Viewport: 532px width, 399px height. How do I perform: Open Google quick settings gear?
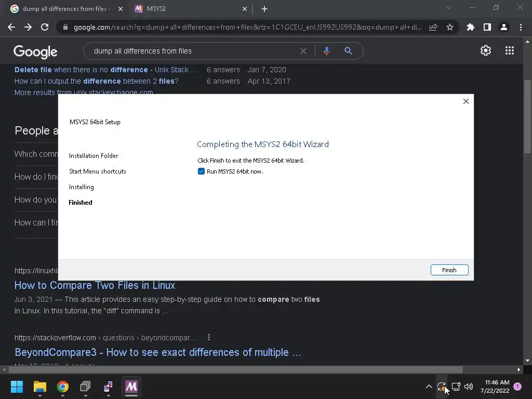[486, 50]
